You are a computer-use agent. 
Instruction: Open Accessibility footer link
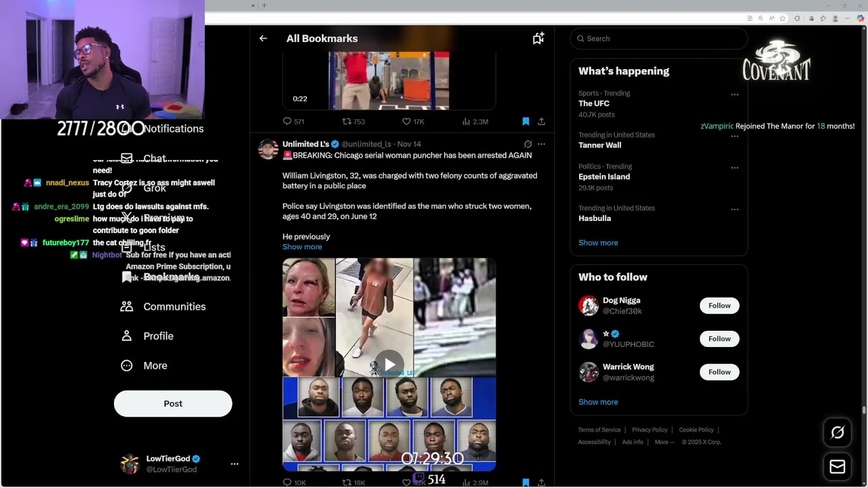click(x=595, y=442)
